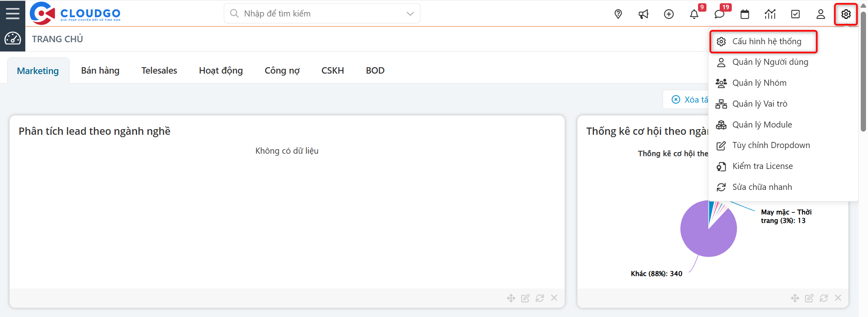Open the reports chart icon

coord(770,14)
